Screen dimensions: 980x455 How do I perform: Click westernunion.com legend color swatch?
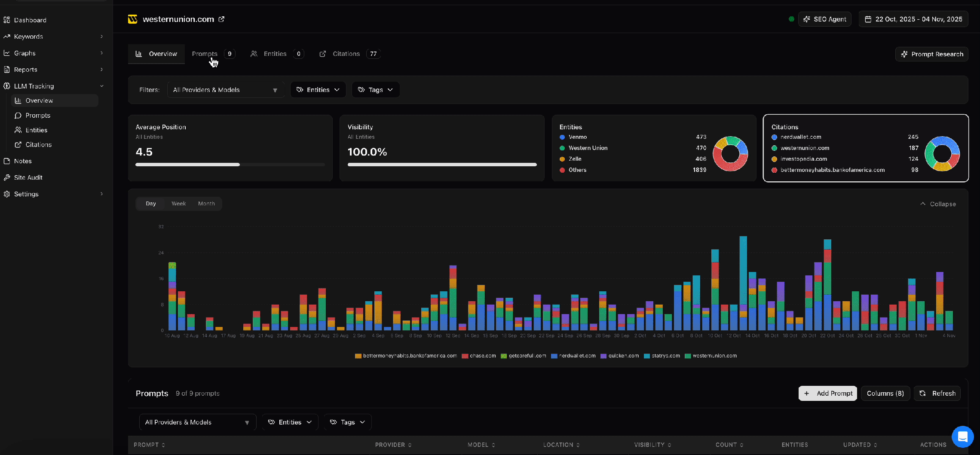(x=688, y=356)
